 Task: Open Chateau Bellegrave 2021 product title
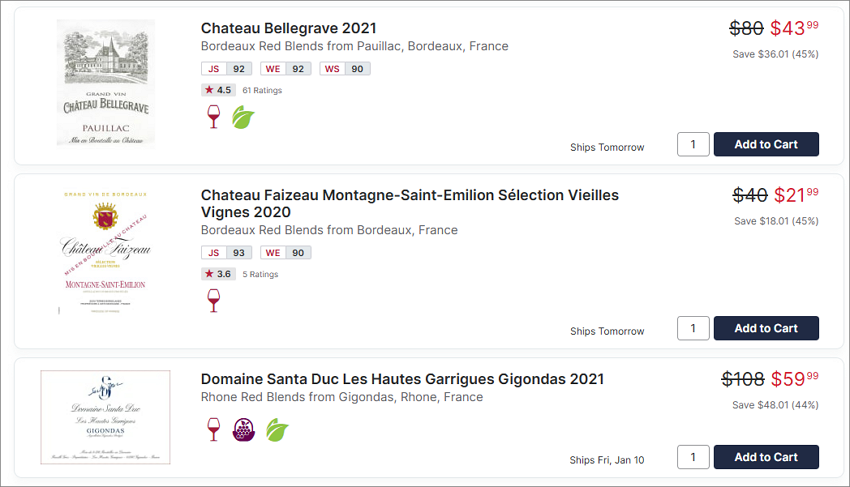point(288,28)
